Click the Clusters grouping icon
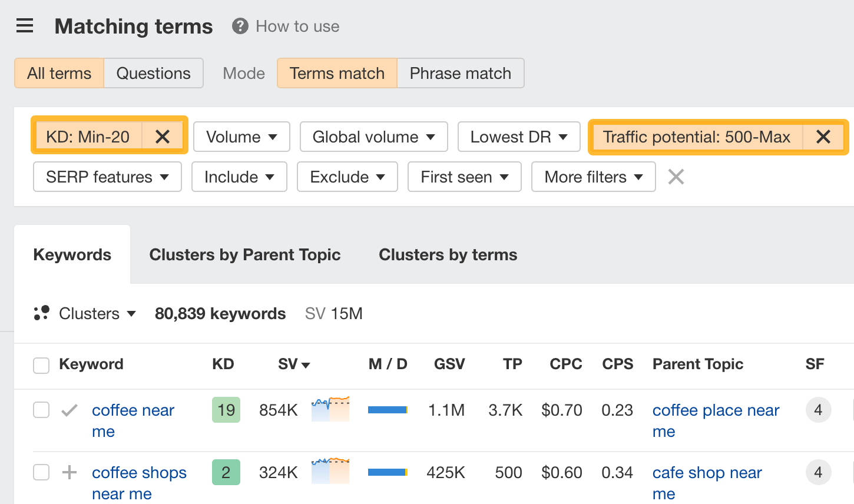854x504 pixels. click(41, 313)
